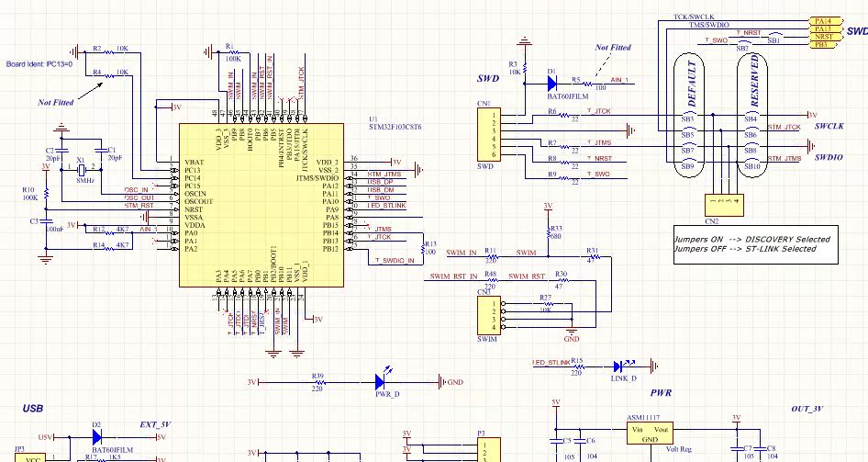Select the CN1 SWD connector block

489,135
